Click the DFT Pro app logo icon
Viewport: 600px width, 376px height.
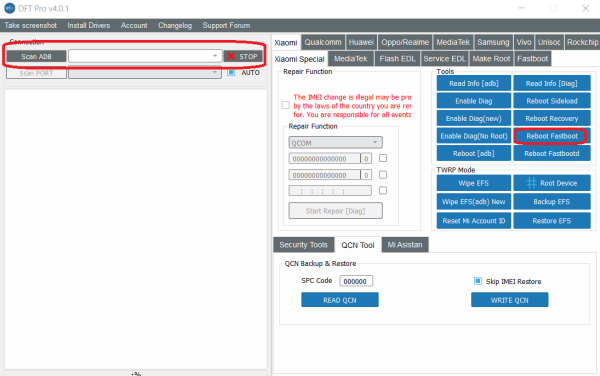click(9, 8)
